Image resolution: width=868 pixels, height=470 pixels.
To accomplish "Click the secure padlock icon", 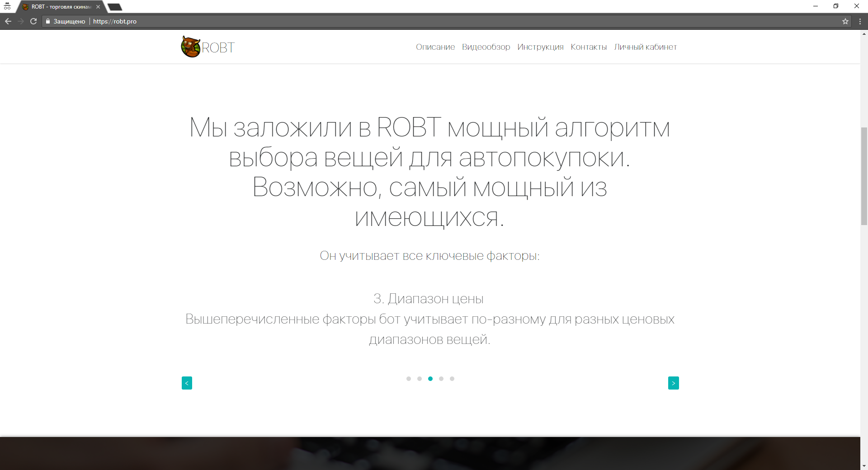I will coord(48,21).
